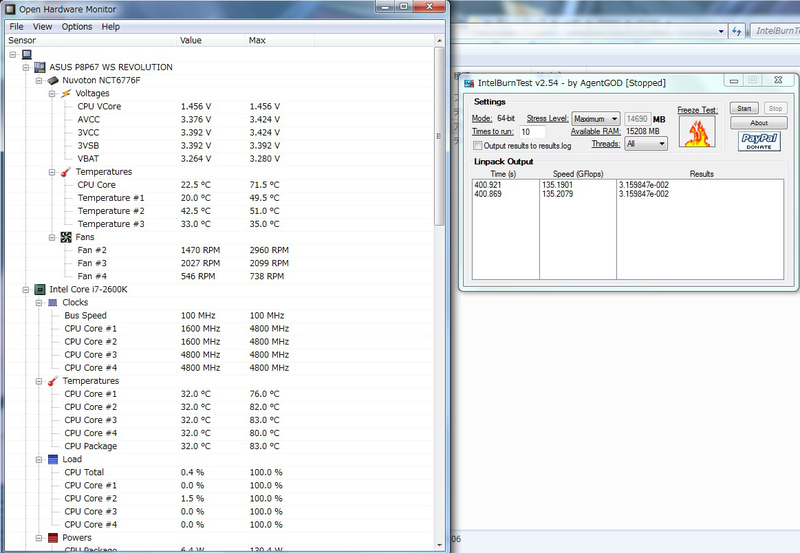Collapse the Load group
This screenshot has height=553, width=800.
click(x=39, y=460)
